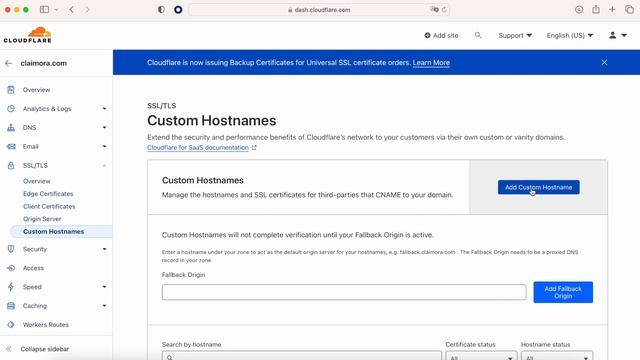
Task: Click Add site in header
Action: [441, 36]
